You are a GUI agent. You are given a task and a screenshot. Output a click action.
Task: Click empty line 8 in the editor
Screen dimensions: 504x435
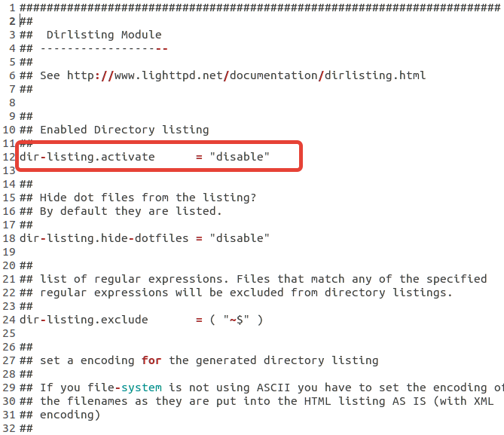click(x=257, y=103)
